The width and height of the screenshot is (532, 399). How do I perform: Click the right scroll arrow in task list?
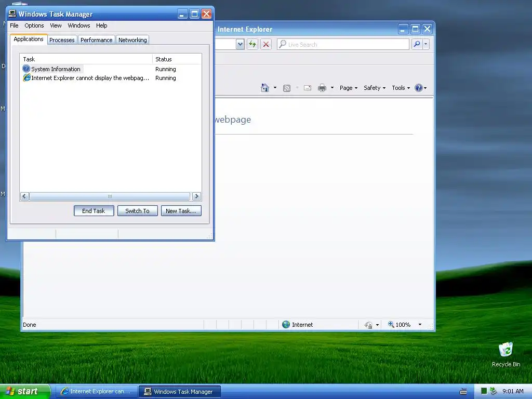(x=196, y=196)
